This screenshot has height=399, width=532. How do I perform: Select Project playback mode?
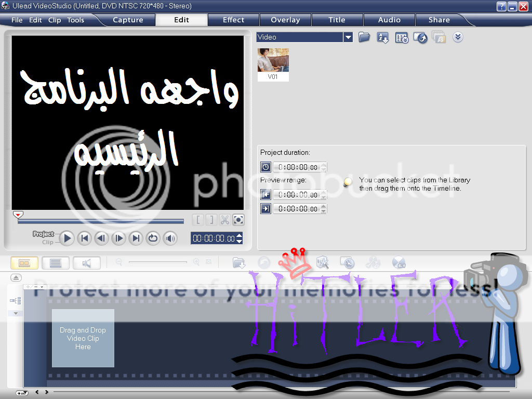click(43, 234)
